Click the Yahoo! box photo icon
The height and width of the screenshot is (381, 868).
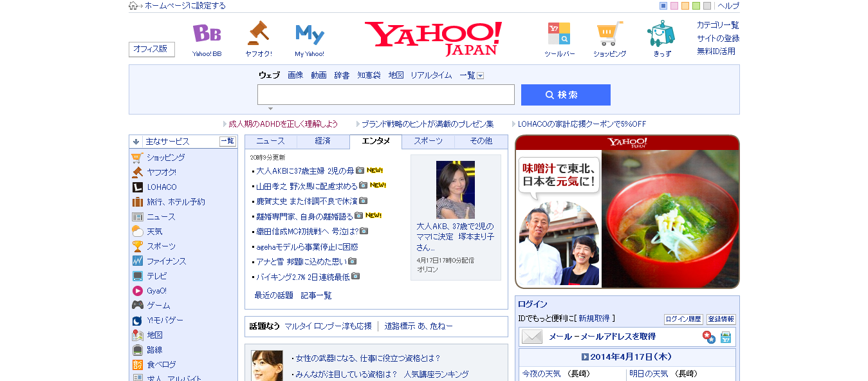[725, 337]
